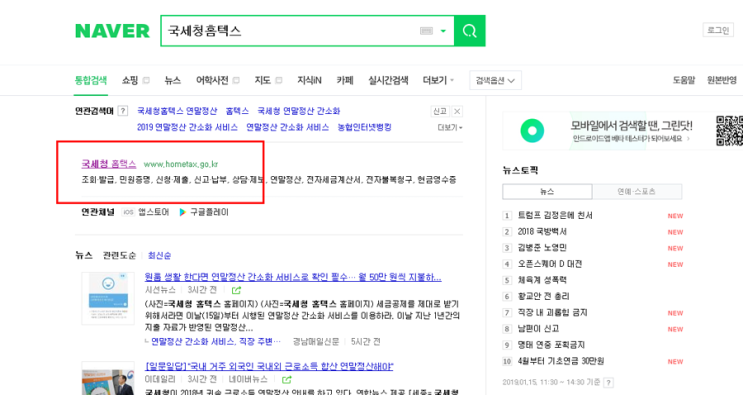Switch to the 지도 tab

pos(262,80)
